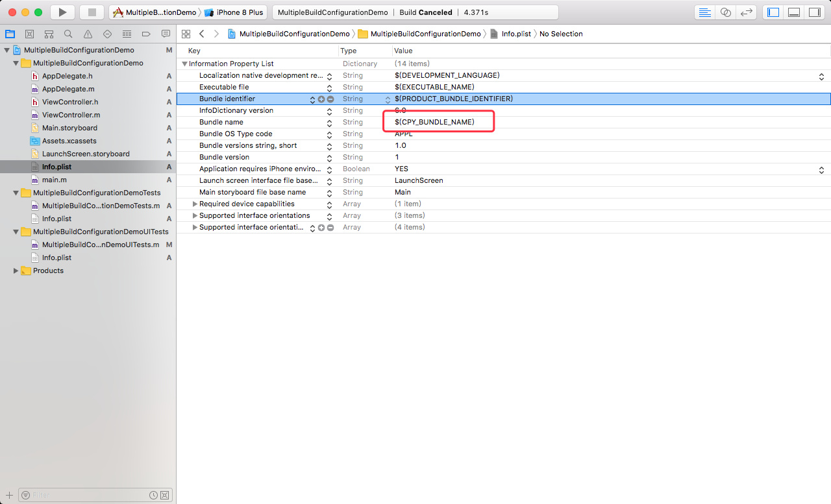Open the MultipleBuildConfigurationDemo scheme selector
831x504 pixels.
(155, 12)
